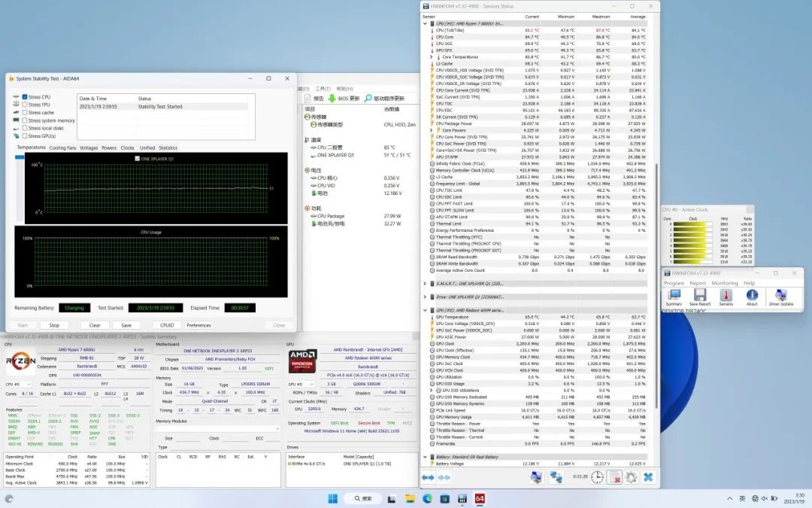Screen dimensions: 812x508
Task: Click the grayed shrink-columns arrows in sensor toolbar
Action: pyautogui.click(x=444, y=477)
